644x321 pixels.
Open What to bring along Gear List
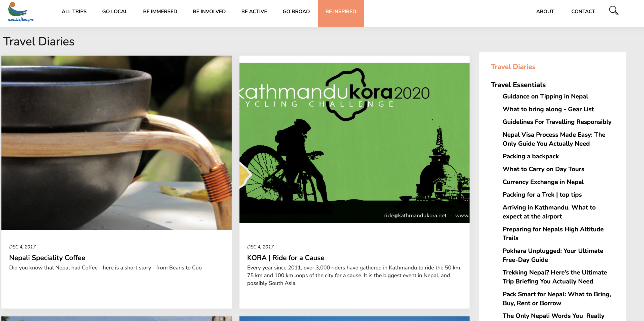coord(548,109)
